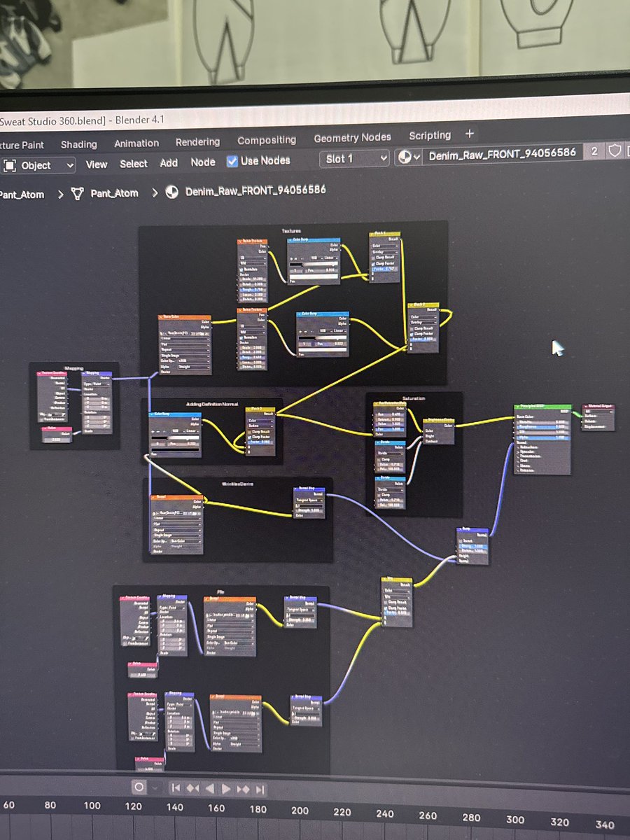Open the Select menu in node editor
Image resolution: width=630 pixels, height=840 pixels.
click(x=134, y=164)
